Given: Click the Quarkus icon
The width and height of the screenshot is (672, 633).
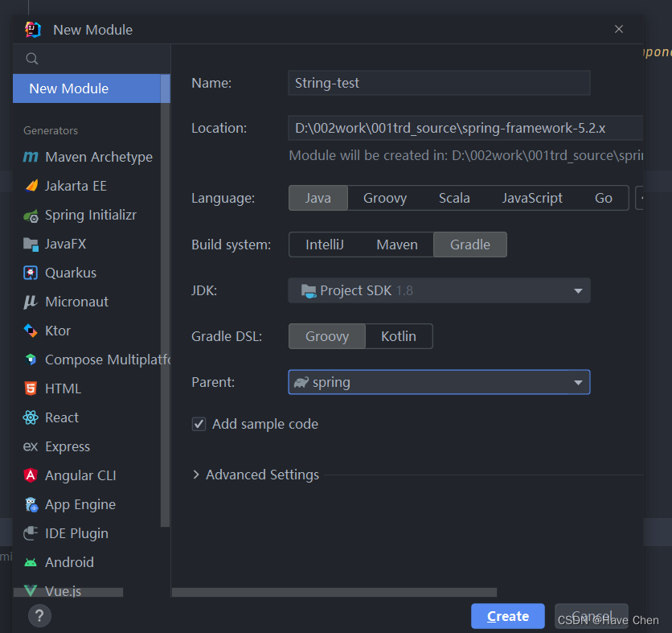Looking at the screenshot, I should tap(31, 273).
